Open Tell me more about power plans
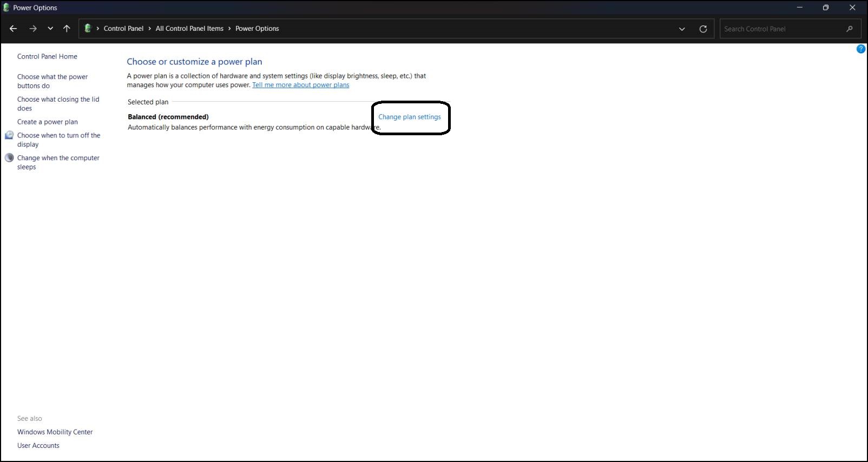 click(x=301, y=85)
